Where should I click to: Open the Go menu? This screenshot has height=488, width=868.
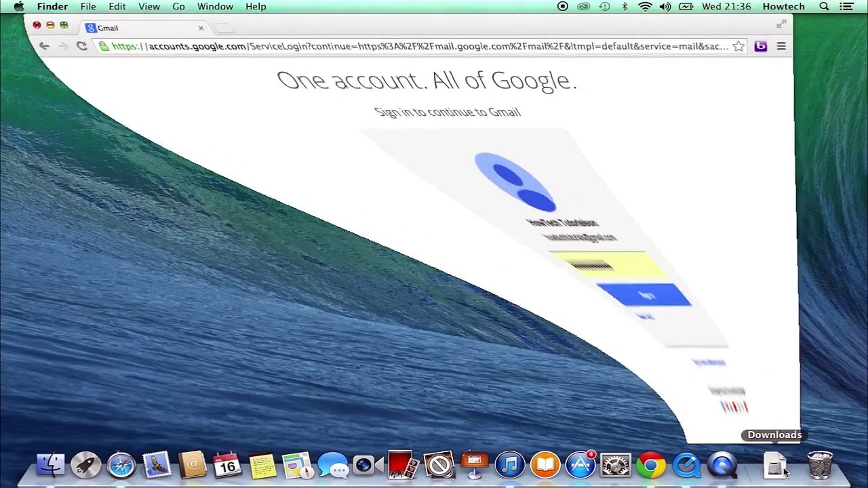point(178,7)
